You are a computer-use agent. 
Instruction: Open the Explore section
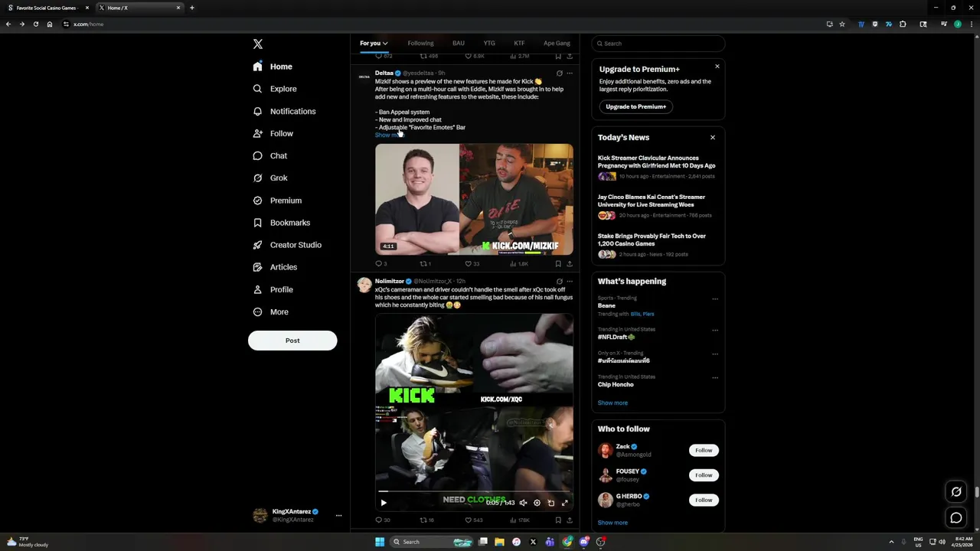tap(274, 89)
